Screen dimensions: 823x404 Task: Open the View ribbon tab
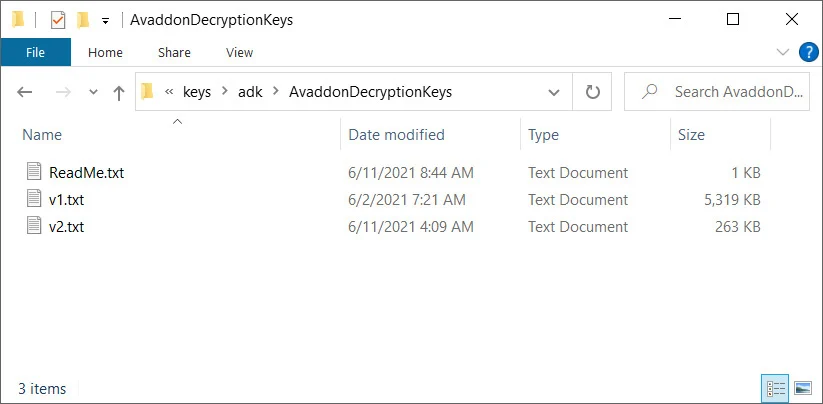(239, 52)
